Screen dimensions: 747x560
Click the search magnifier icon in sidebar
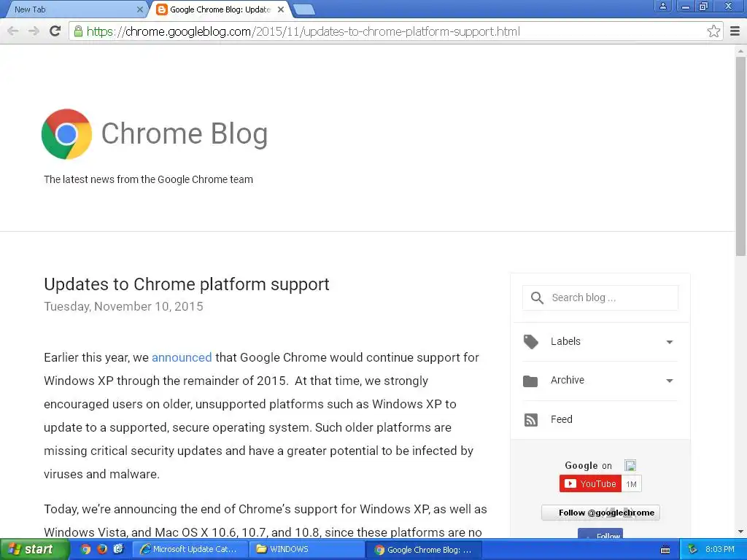point(537,298)
